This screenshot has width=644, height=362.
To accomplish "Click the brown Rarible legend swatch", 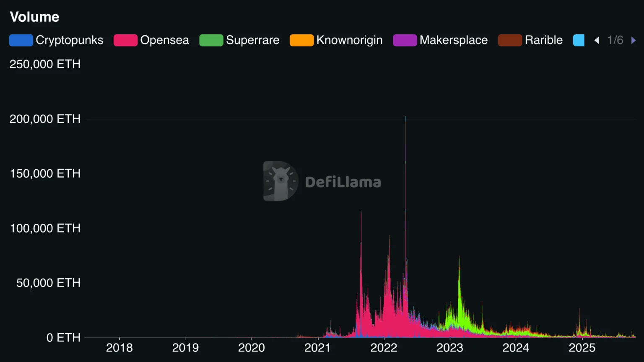I will point(510,40).
